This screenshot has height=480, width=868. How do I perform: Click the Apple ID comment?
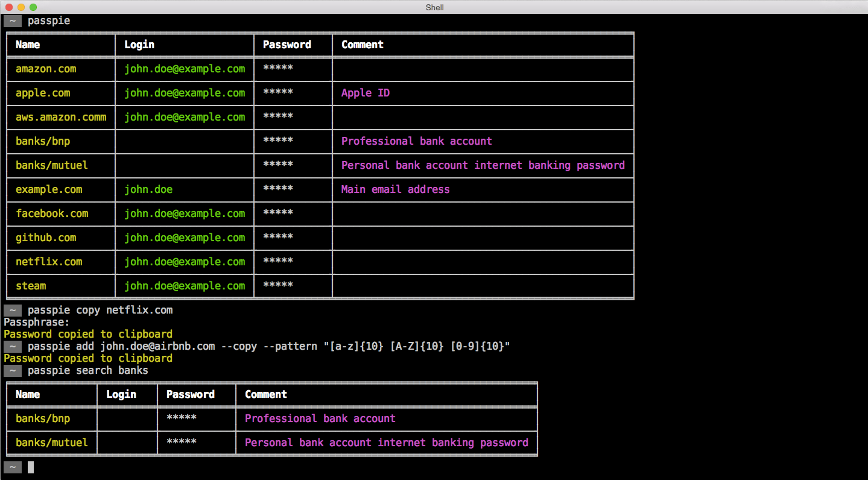click(366, 93)
